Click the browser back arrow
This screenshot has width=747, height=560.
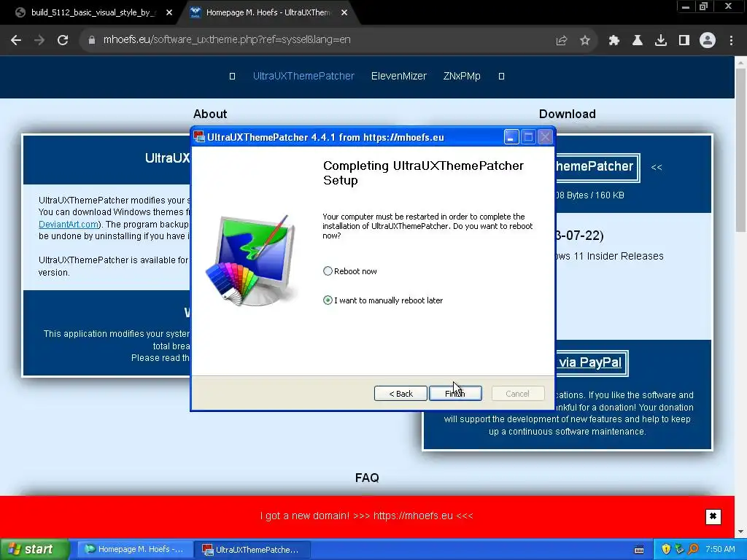click(x=16, y=40)
